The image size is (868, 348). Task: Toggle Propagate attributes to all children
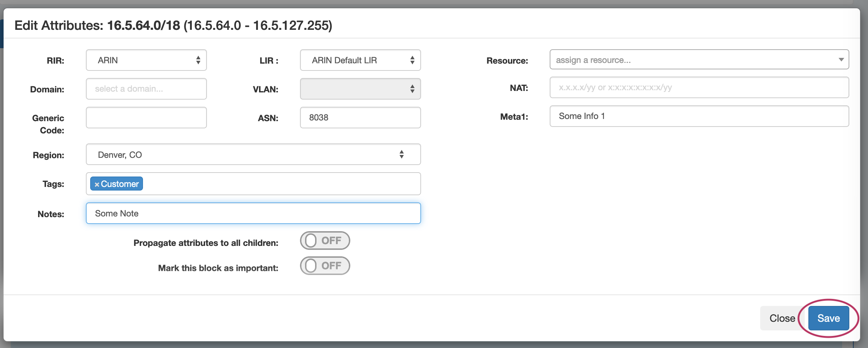coord(325,241)
